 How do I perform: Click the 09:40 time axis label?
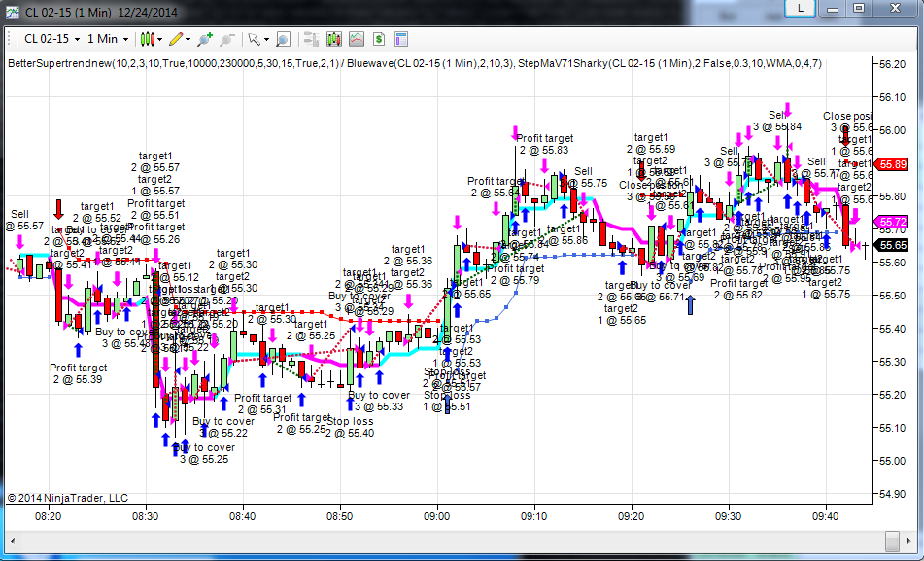[825, 516]
